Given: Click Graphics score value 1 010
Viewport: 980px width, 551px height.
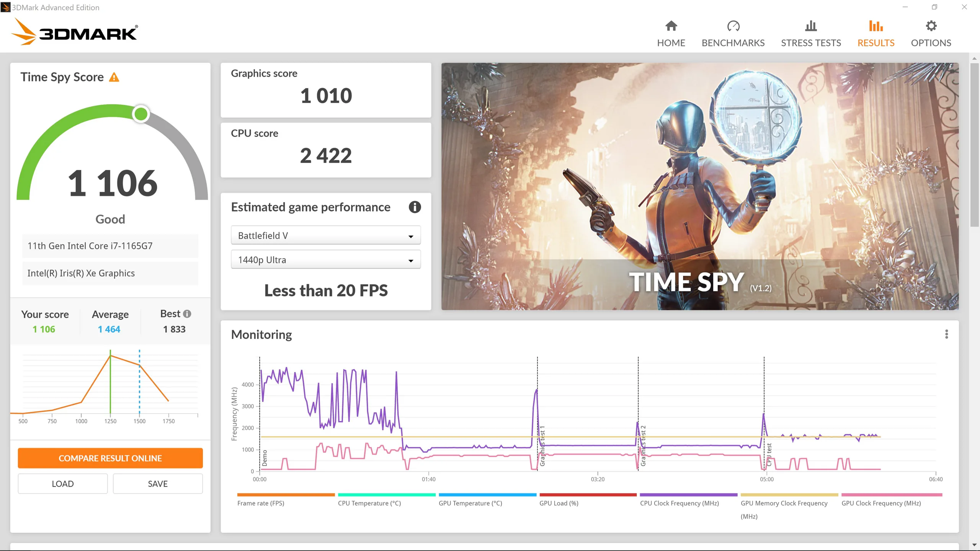Looking at the screenshot, I should coord(326,96).
